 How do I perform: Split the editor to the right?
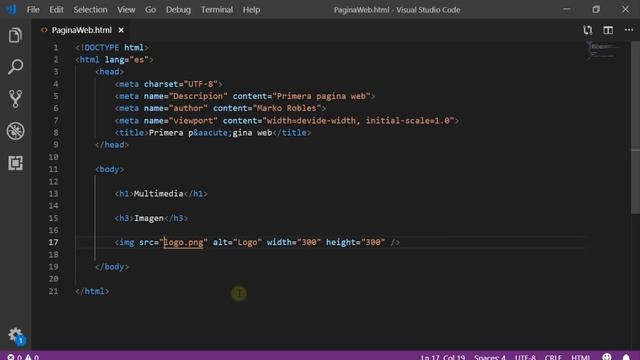coord(608,30)
